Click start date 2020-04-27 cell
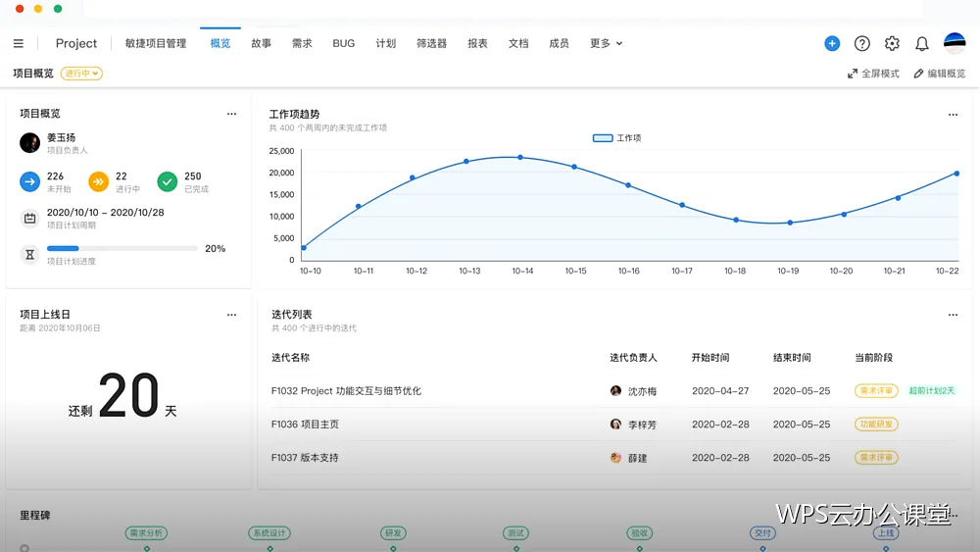980x552 pixels. 720,390
